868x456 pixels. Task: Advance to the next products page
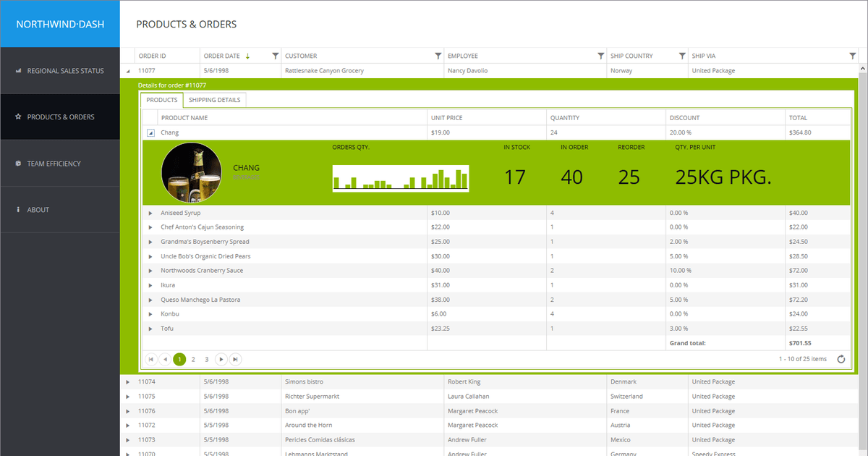pyautogui.click(x=221, y=358)
